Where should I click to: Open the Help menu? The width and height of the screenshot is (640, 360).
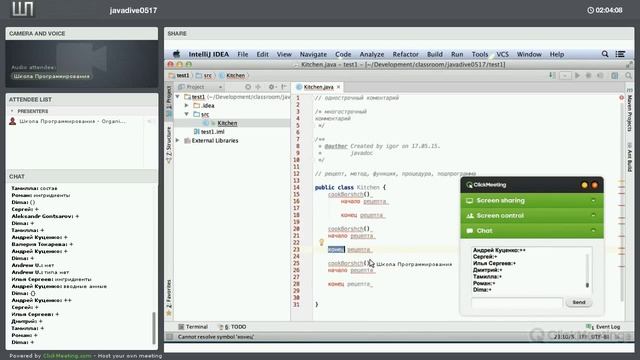(x=557, y=54)
